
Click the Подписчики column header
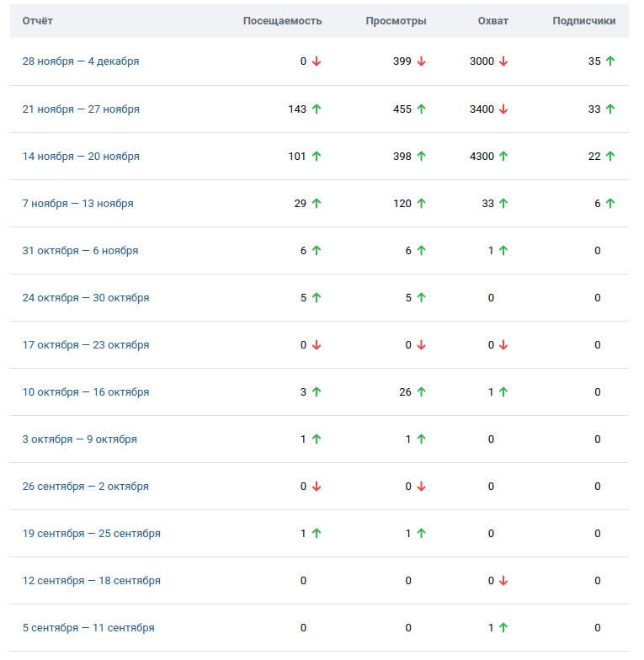pos(583,21)
